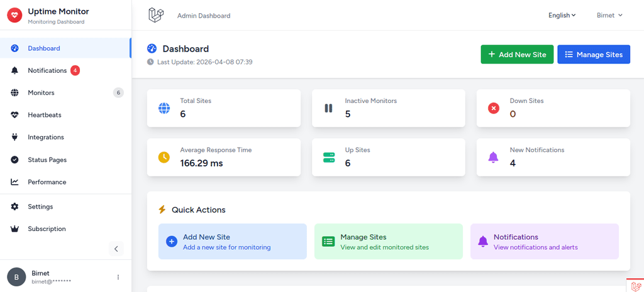This screenshot has height=292, width=644.
Task: Open user options three-dot menu
Action: pyautogui.click(x=118, y=277)
